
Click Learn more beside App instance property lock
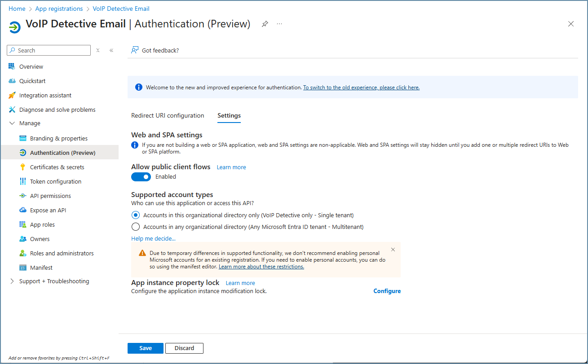click(x=240, y=283)
